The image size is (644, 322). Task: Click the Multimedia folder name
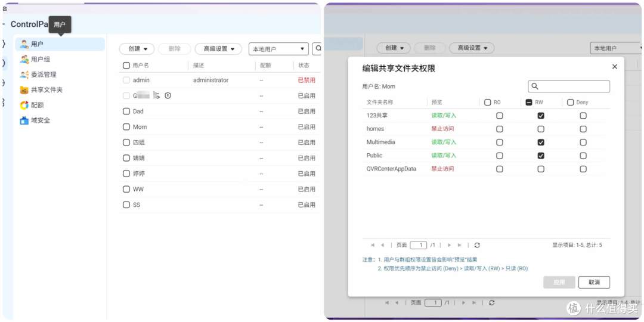[380, 142]
